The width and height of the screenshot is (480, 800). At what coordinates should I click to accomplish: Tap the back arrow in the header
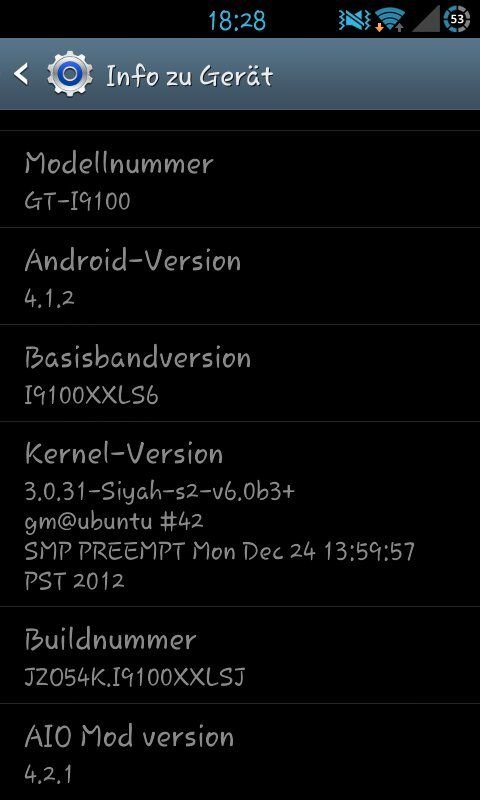[21, 75]
